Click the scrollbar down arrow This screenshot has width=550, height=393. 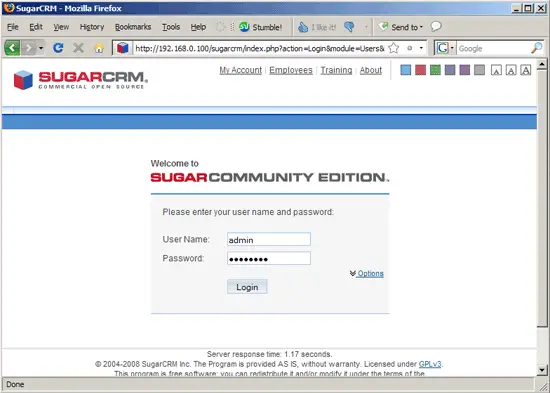tap(542, 369)
